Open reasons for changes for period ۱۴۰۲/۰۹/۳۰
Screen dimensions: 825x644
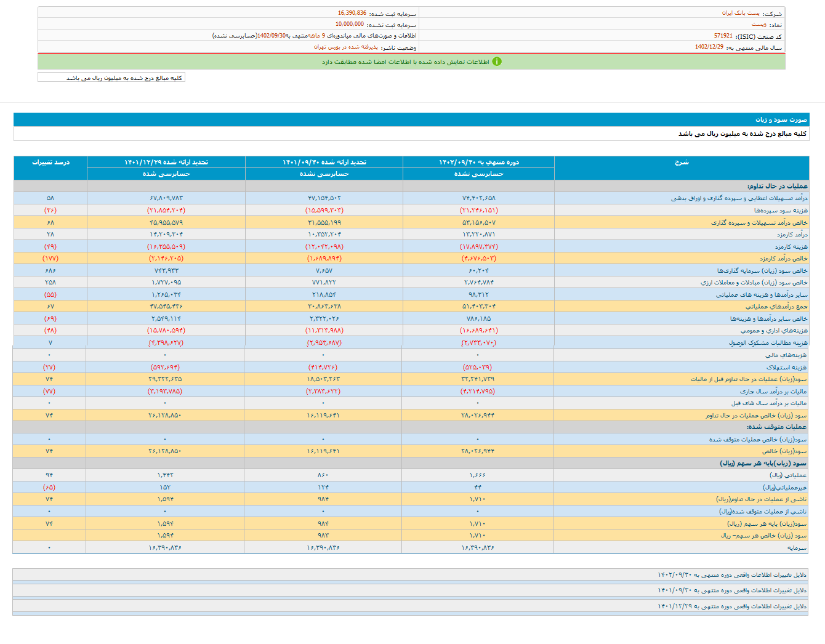click(x=731, y=575)
